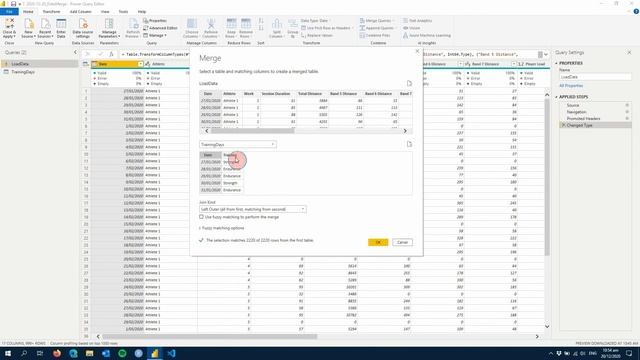The width and height of the screenshot is (640, 360).
Task: Click the page icon beside TrainingDays dropdown
Action: 409,144
